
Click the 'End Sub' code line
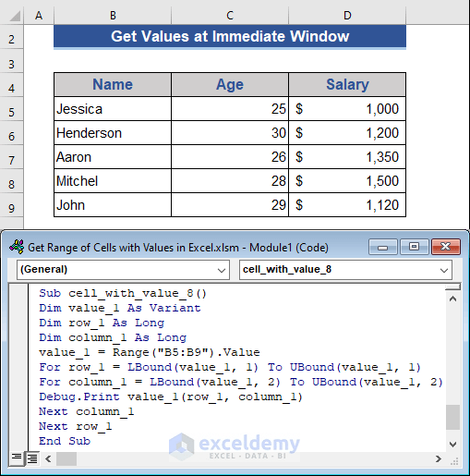(65, 441)
